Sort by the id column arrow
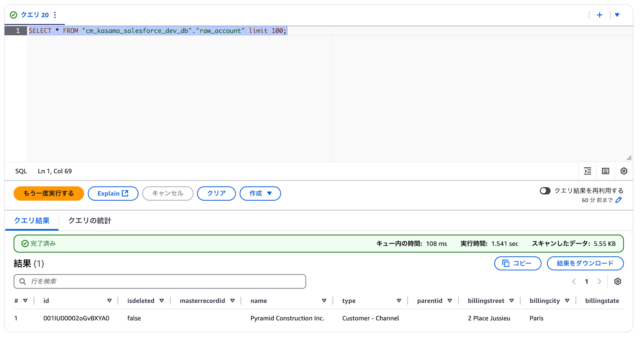The width and height of the screenshot is (644, 341). click(x=109, y=301)
